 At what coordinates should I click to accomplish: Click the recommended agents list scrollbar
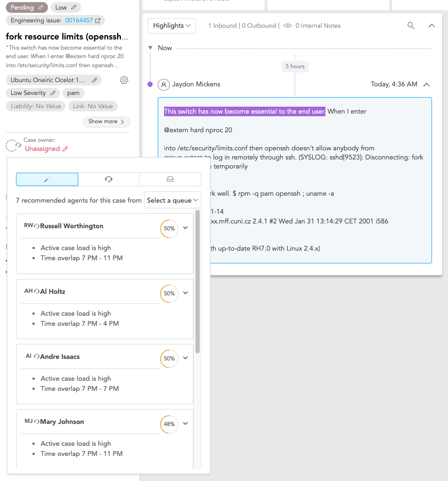(x=198, y=282)
